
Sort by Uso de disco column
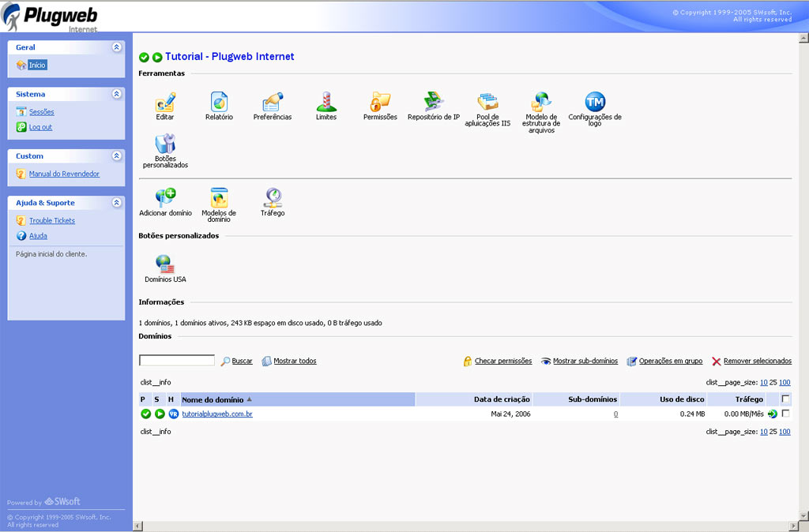682,399
